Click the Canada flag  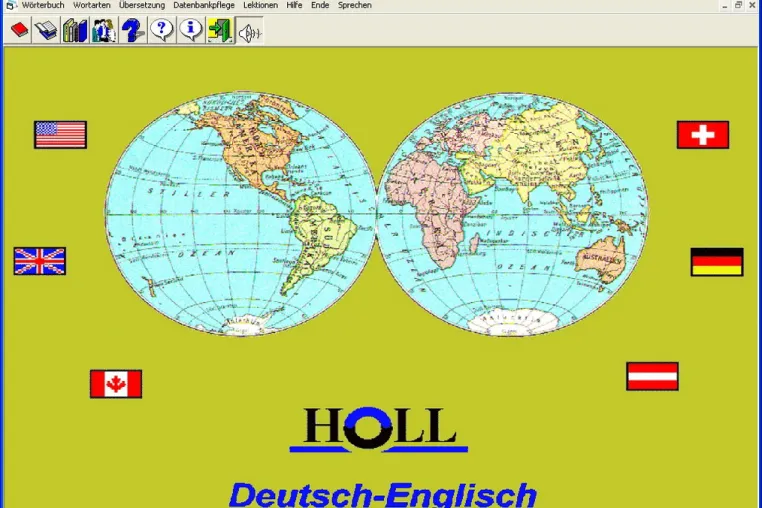[x=116, y=384]
